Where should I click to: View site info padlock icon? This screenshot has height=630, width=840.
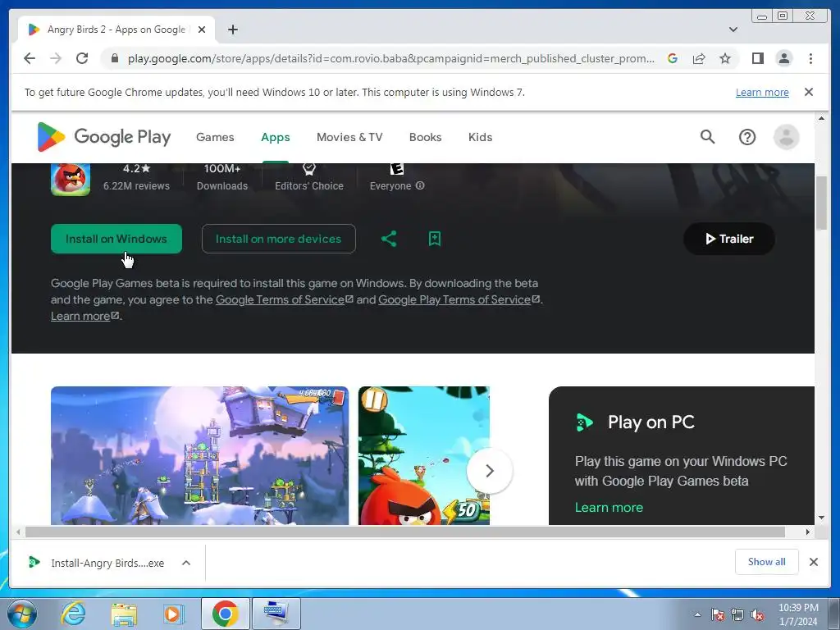tap(114, 58)
